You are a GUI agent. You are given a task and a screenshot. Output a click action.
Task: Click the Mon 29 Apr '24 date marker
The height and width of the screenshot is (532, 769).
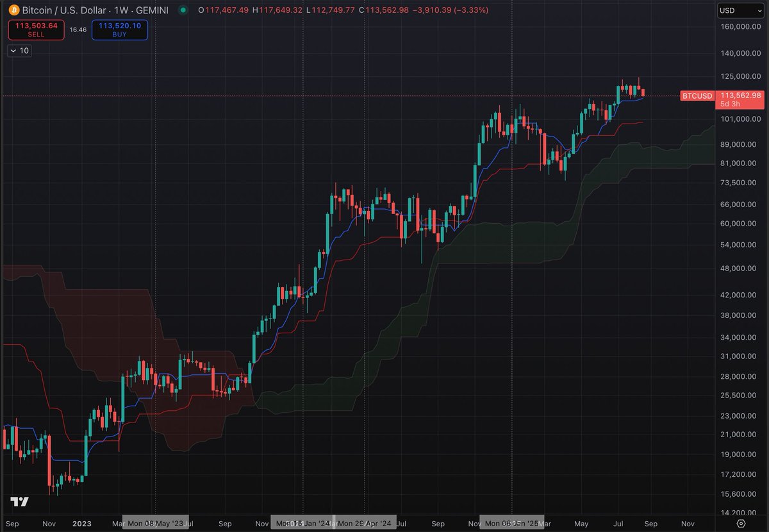pyautogui.click(x=364, y=524)
